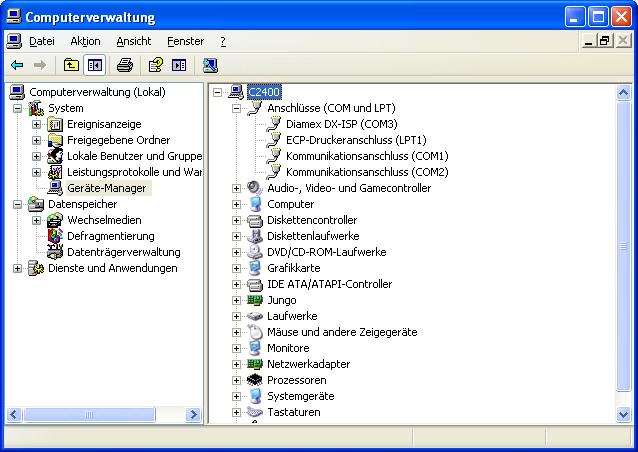Select the Laufwerke category

[292, 316]
